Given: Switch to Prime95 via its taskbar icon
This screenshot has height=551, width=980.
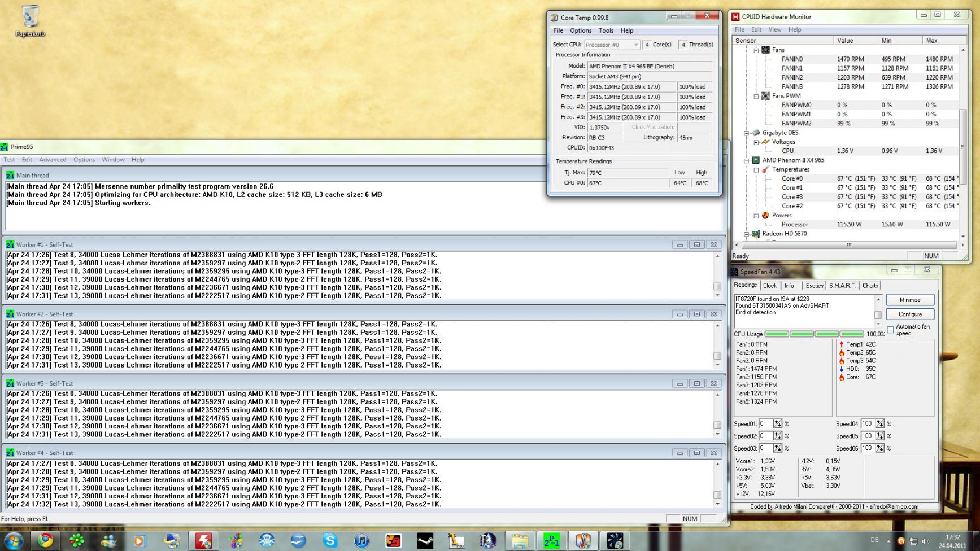Looking at the screenshot, I should (x=551, y=541).
